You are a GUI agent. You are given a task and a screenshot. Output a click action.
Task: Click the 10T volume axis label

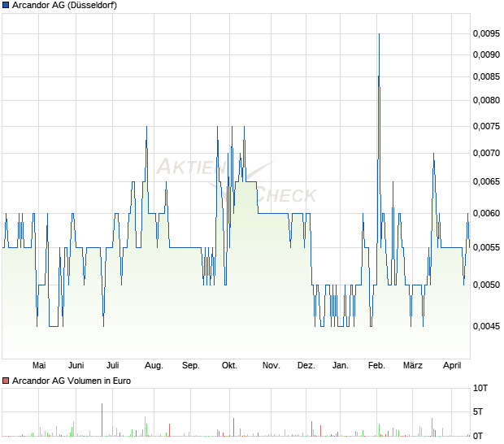tap(480, 389)
